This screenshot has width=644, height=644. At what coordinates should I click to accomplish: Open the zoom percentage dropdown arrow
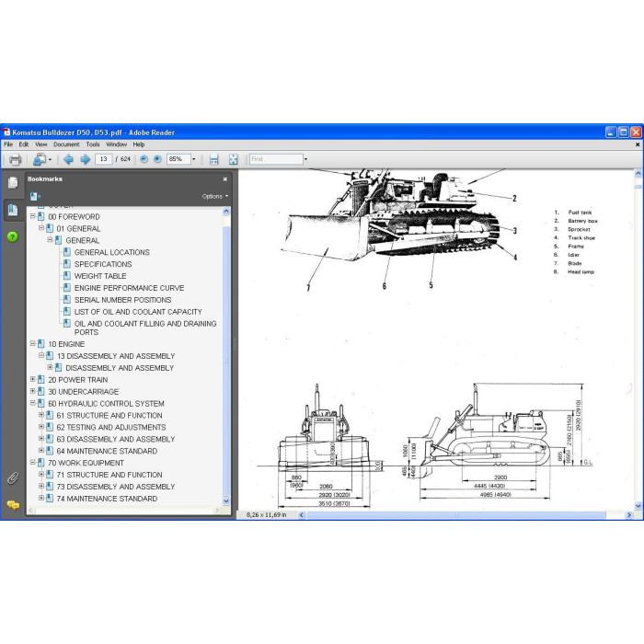[194, 159]
